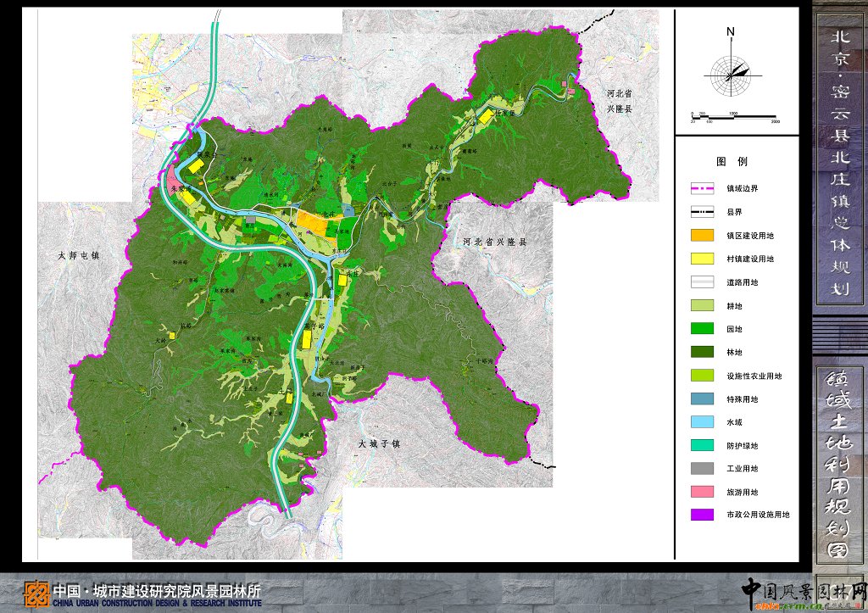The width and height of the screenshot is (868, 613).
Task: Click the magenta 镇域边界 legend line symbol
Action: pyautogui.click(x=704, y=188)
